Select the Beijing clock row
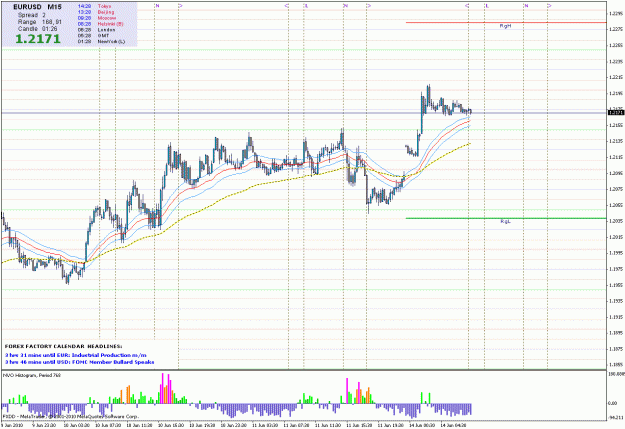 pyautogui.click(x=96, y=12)
